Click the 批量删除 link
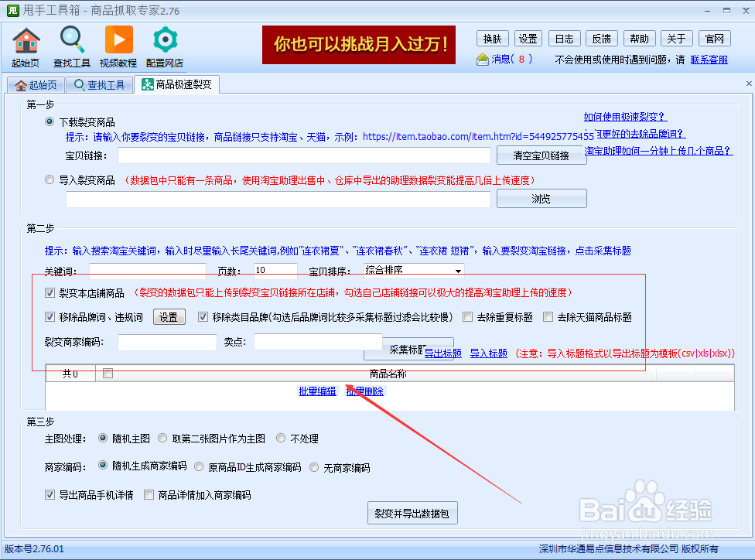Screen dimensions: 755x560 pyautogui.click(x=365, y=391)
